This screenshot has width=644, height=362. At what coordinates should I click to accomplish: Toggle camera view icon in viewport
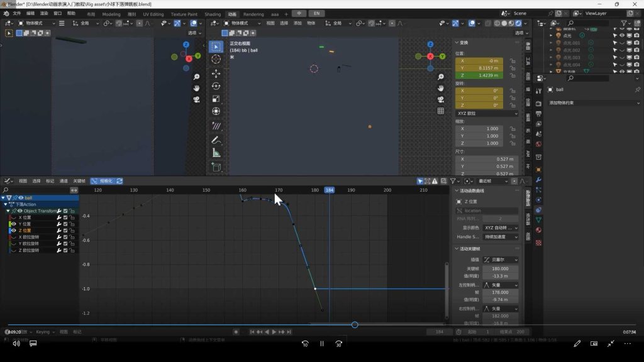(441, 99)
